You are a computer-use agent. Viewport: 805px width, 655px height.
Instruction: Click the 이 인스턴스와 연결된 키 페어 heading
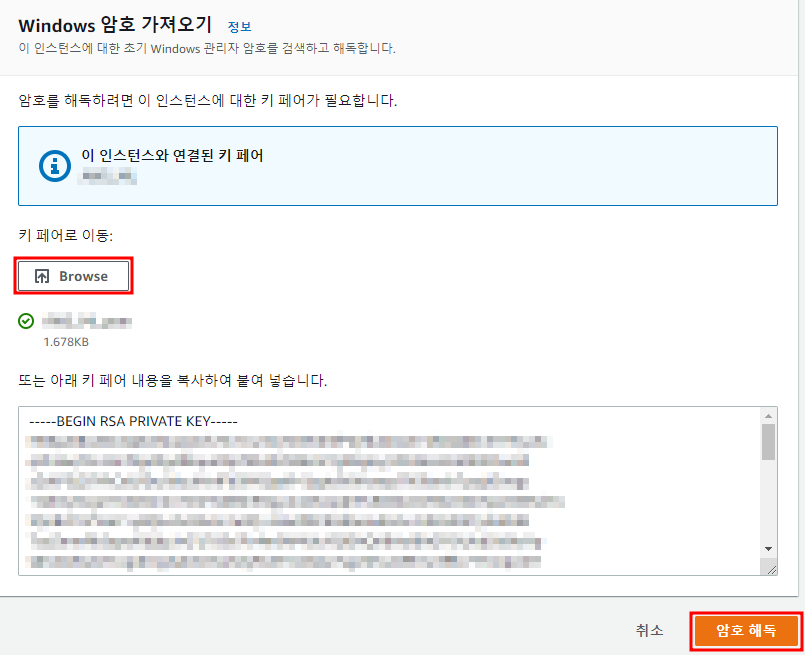(172, 156)
